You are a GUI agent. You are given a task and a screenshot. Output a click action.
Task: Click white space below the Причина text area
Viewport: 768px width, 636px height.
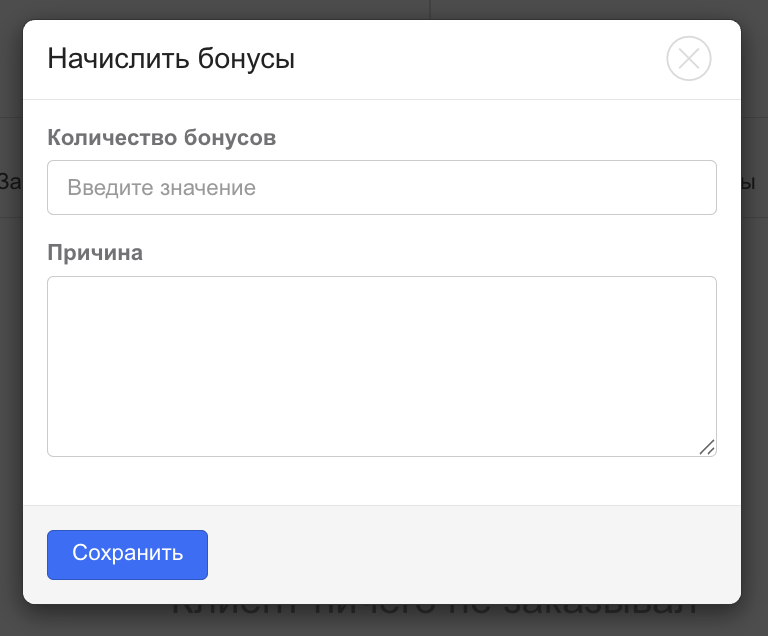(x=381, y=481)
